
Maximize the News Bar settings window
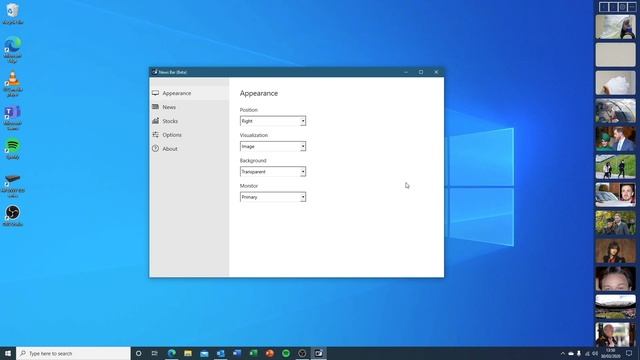click(421, 72)
